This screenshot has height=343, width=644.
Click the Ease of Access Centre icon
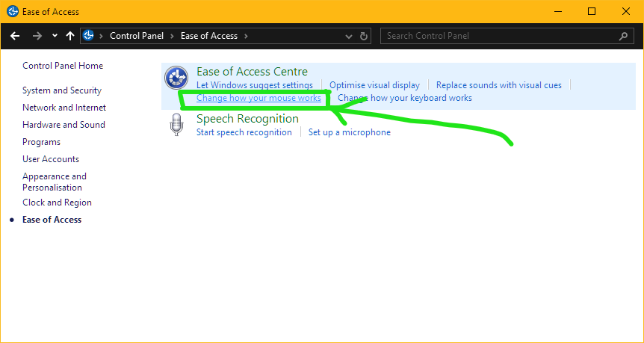[x=176, y=78]
